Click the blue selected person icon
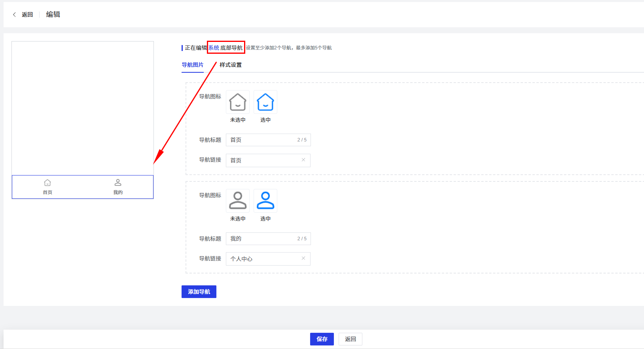This screenshot has height=349, width=644. [x=265, y=201]
